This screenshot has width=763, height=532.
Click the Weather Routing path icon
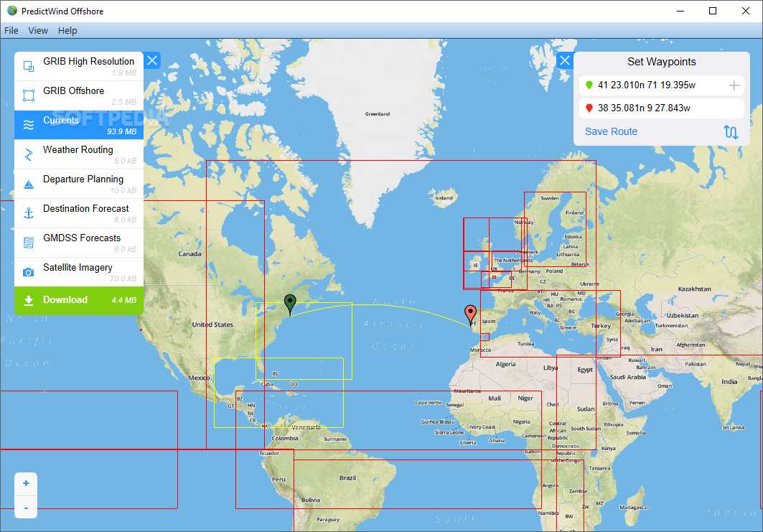pyautogui.click(x=29, y=155)
